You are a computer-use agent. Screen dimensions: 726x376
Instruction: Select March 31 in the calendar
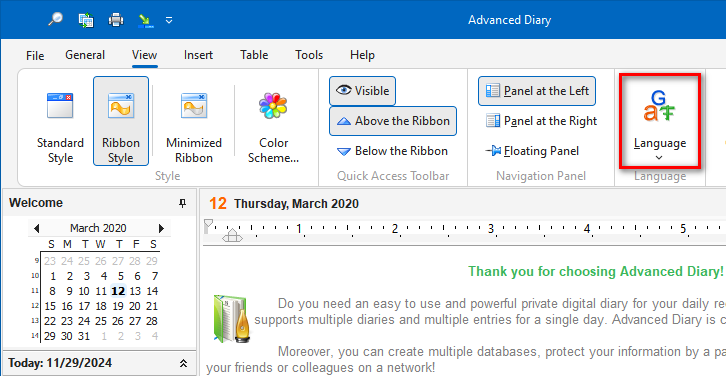(x=84, y=336)
